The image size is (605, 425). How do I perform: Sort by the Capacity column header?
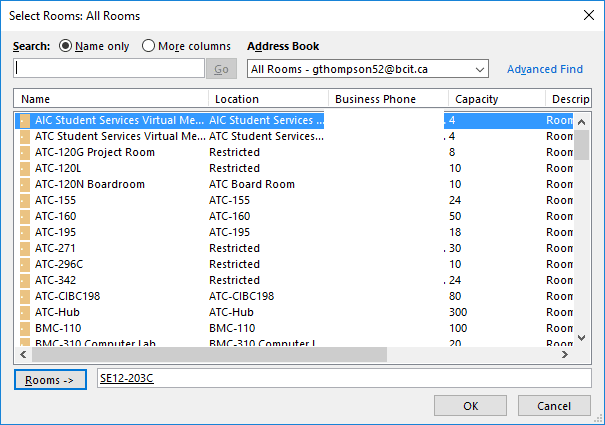497,99
